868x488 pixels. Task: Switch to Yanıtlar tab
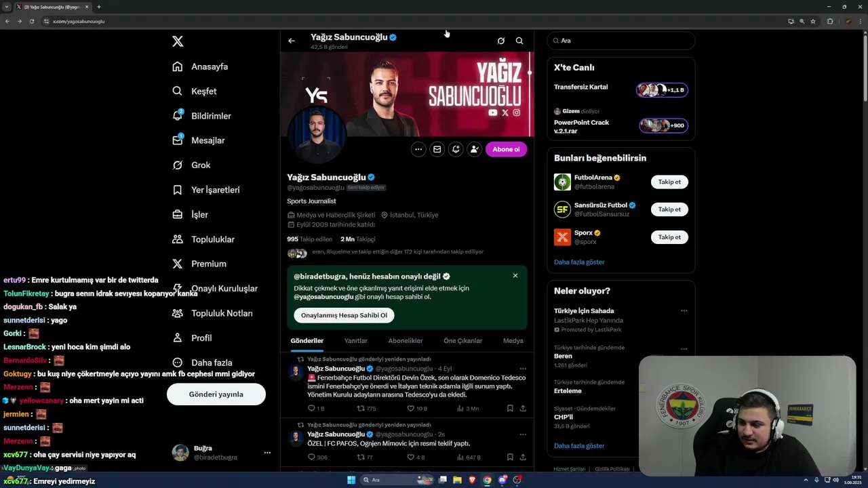[x=355, y=341]
